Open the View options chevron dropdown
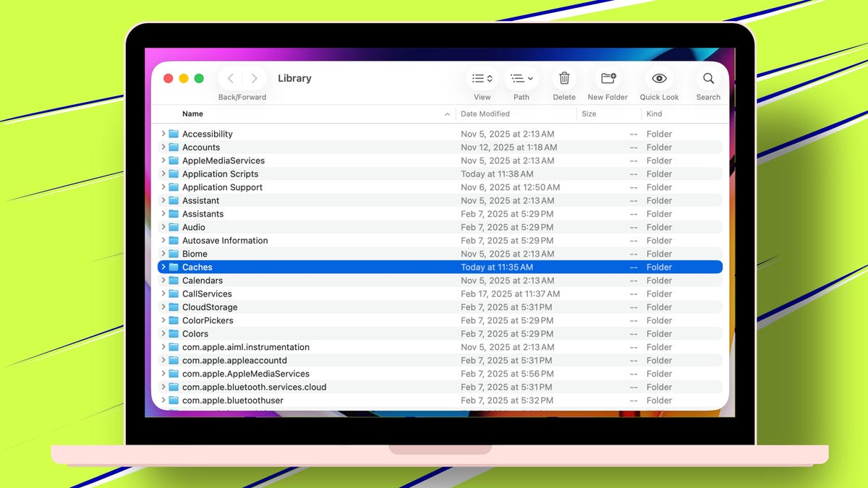The height and width of the screenshot is (488, 868). pyautogui.click(x=488, y=78)
